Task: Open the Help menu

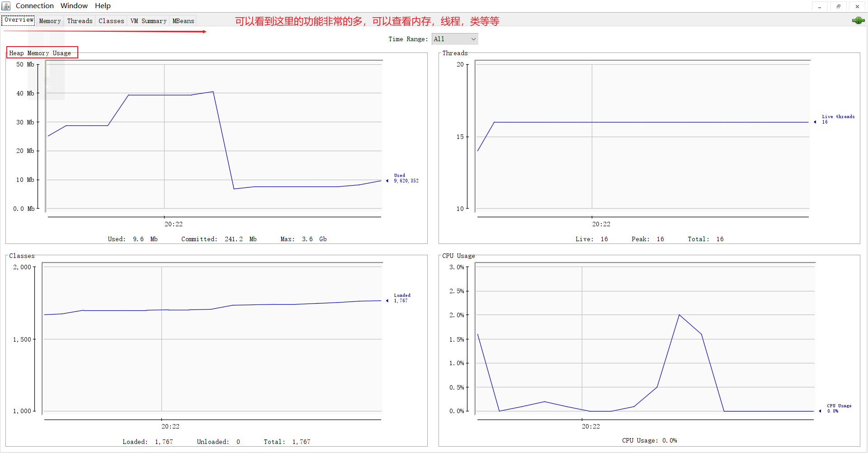Action: [103, 6]
